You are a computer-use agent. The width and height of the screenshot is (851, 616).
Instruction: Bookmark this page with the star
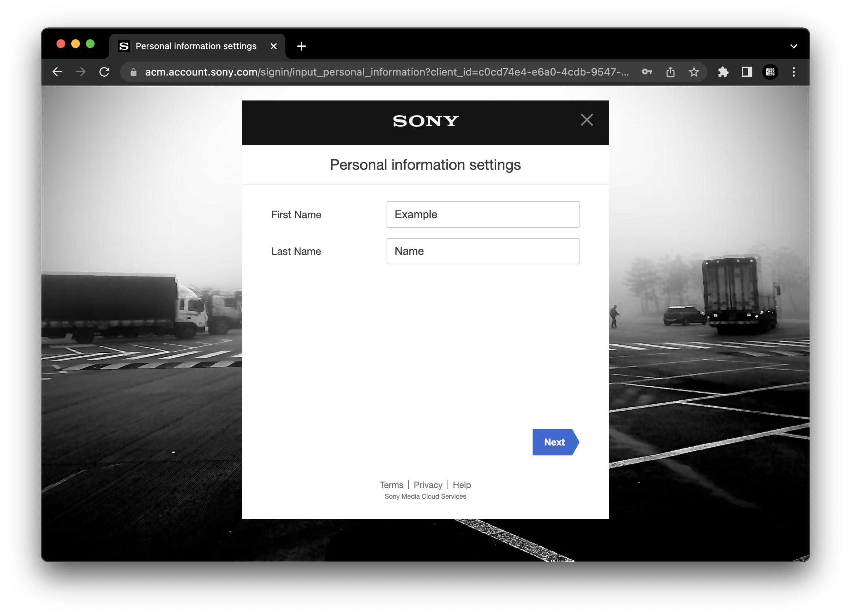[x=694, y=71]
